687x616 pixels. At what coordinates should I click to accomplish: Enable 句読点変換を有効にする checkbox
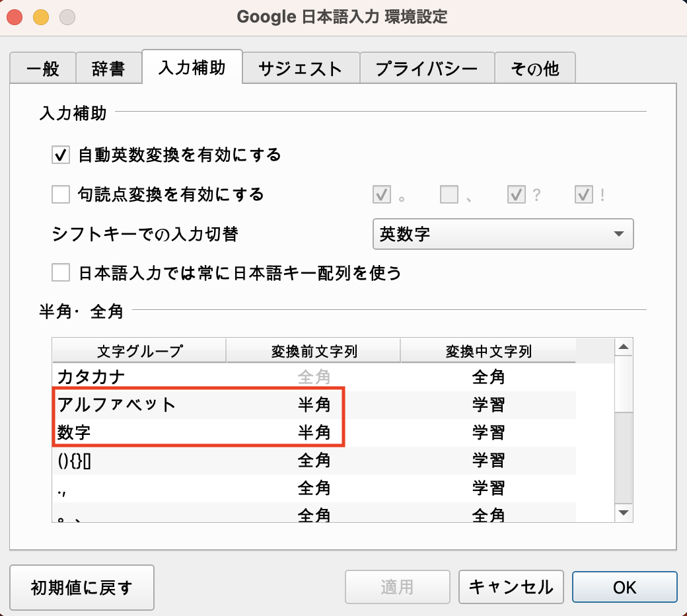61,194
